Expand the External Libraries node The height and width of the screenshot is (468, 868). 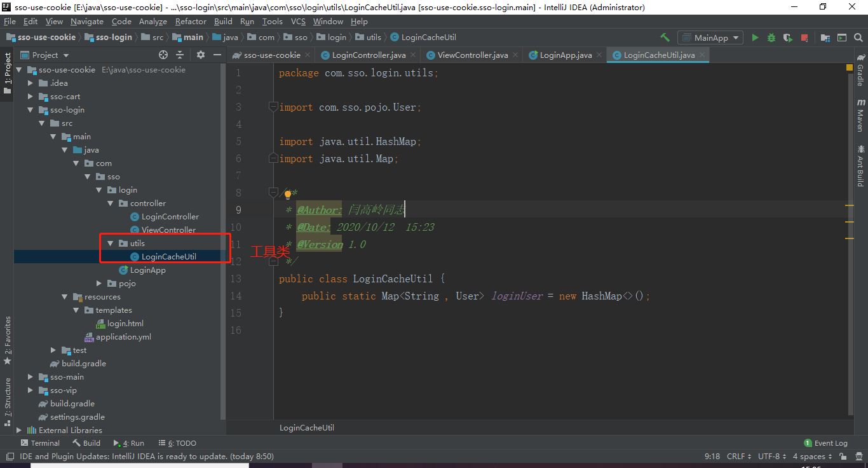point(18,430)
